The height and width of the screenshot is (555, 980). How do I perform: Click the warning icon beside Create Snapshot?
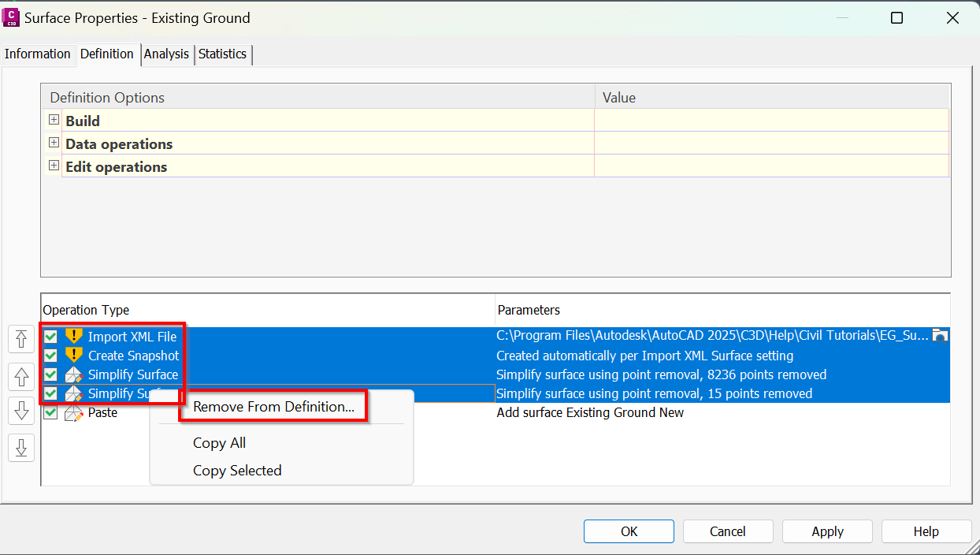74,356
